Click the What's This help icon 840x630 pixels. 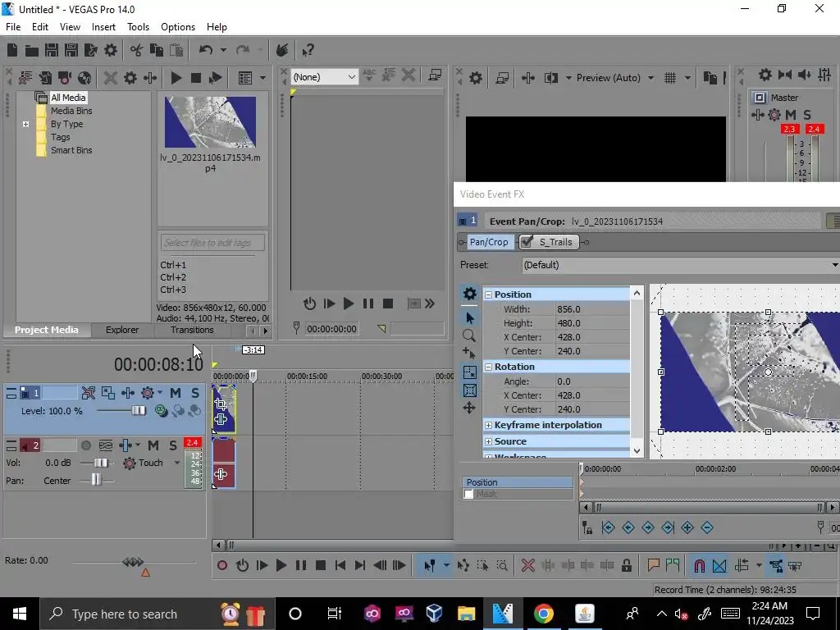click(308, 50)
